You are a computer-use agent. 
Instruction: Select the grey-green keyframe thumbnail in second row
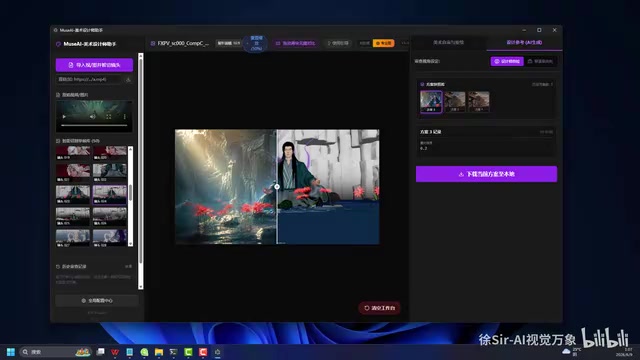coord(109,173)
